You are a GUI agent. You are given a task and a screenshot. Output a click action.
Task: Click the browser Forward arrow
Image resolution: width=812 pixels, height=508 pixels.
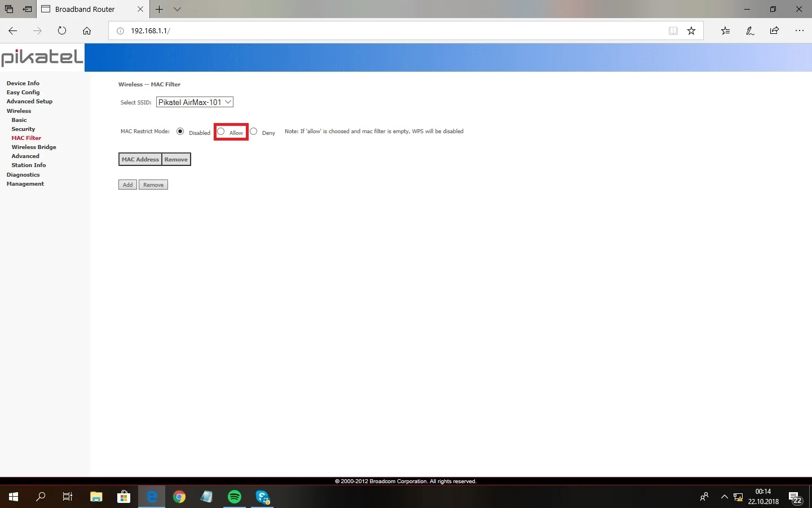coord(37,31)
